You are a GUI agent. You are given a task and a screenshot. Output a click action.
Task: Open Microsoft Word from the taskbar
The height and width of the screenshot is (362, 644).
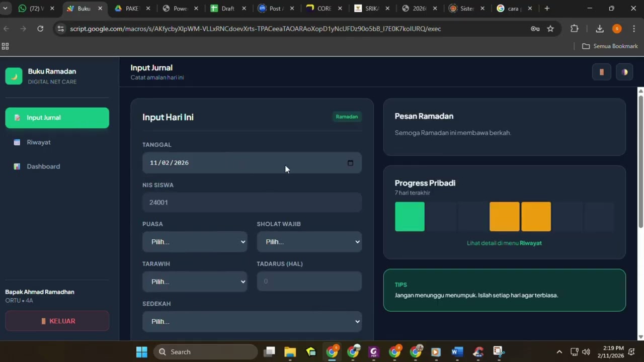point(457,352)
